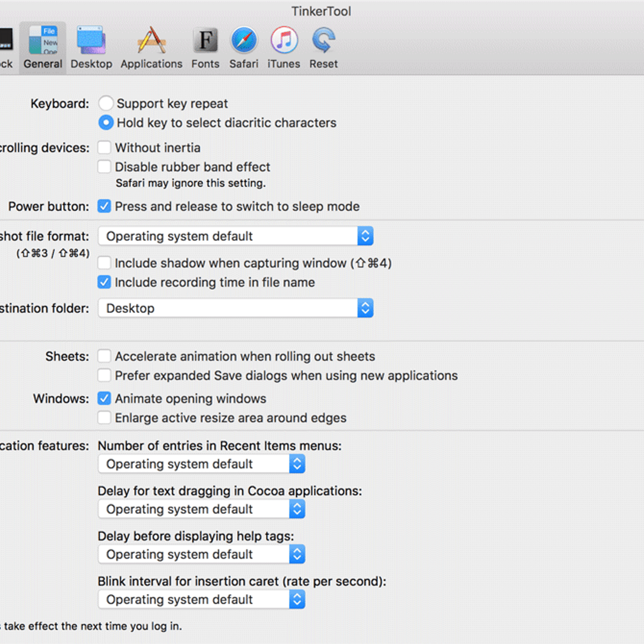
Task: Open the screenshot file format dropdown
Action: point(236,236)
